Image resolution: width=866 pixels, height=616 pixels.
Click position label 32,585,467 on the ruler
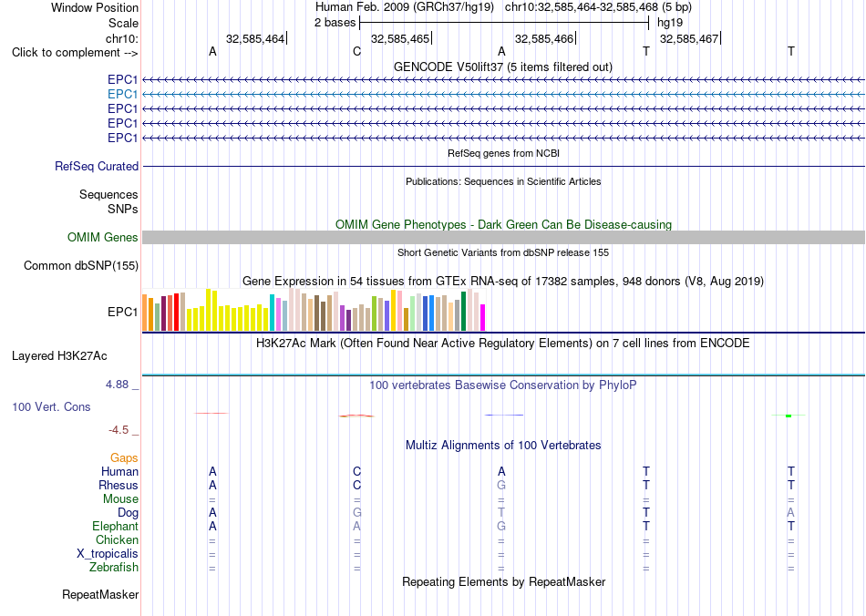(x=689, y=38)
